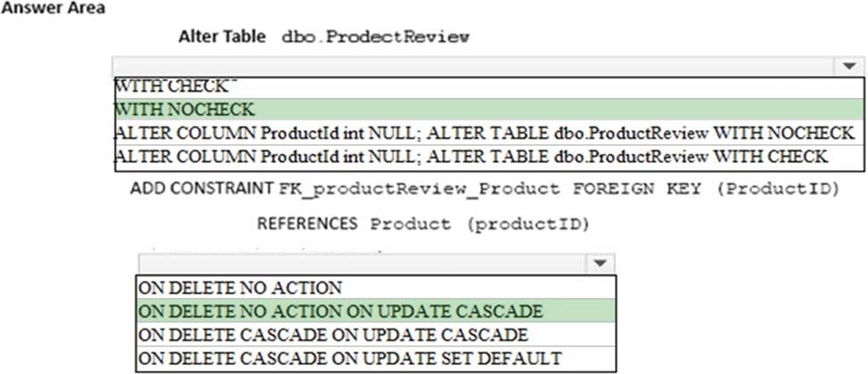The height and width of the screenshot is (374, 868).
Task: Expand the second dropdown arrow below REFERENCES
Action: point(602,263)
